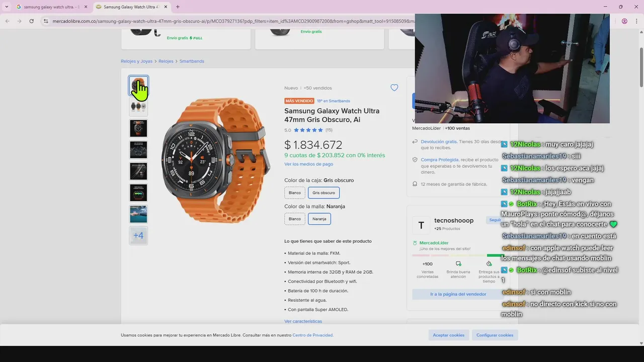Reload the Mercado Libre page
Image resolution: width=644 pixels, height=362 pixels.
pos(32,21)
